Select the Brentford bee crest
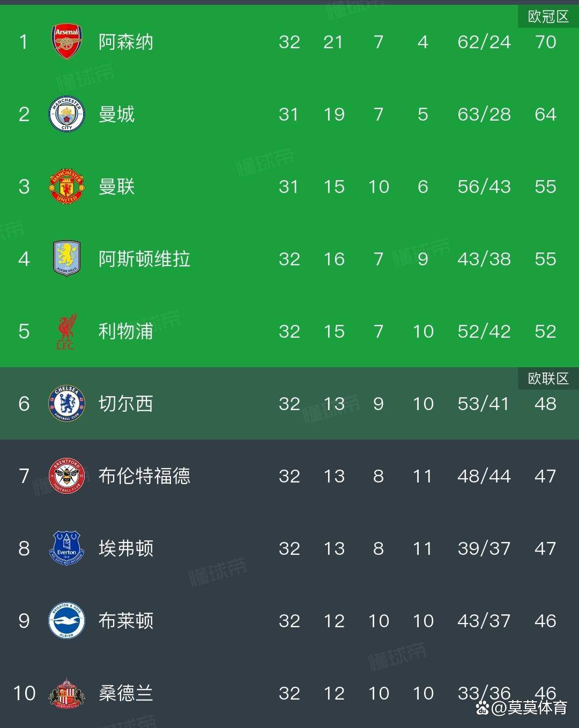The width and height of the screenshot is (579, 728). [x=66, y=476]
